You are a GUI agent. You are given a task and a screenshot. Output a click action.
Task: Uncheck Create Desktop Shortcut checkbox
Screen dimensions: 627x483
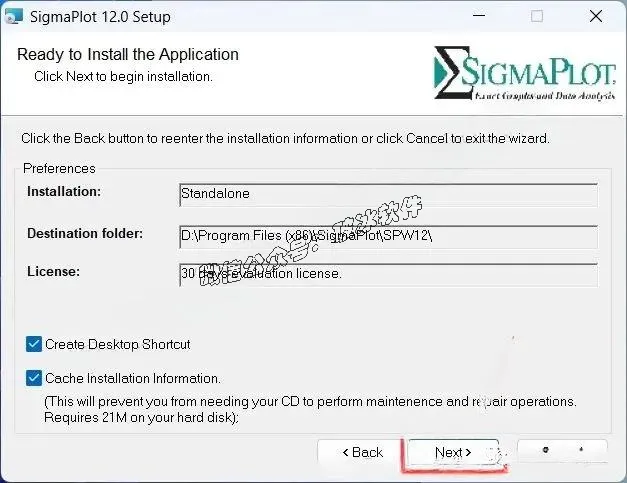pos(34,344)
